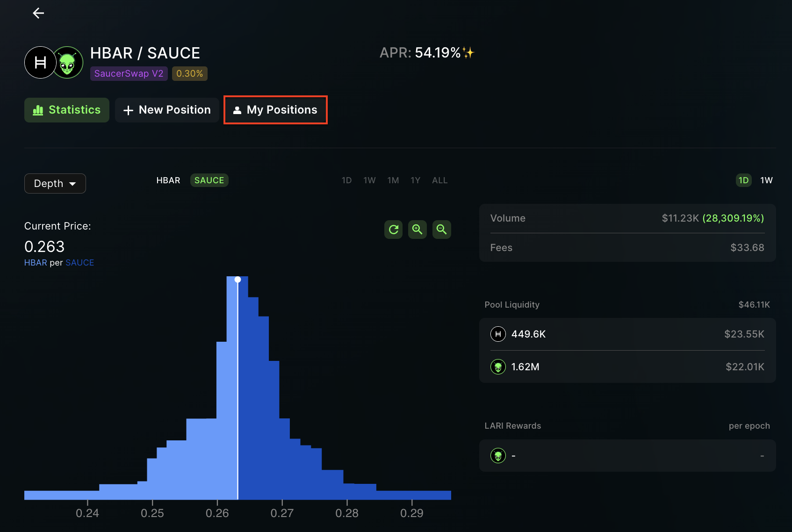Click the 0.24 axis tick label

coord(87,513)
